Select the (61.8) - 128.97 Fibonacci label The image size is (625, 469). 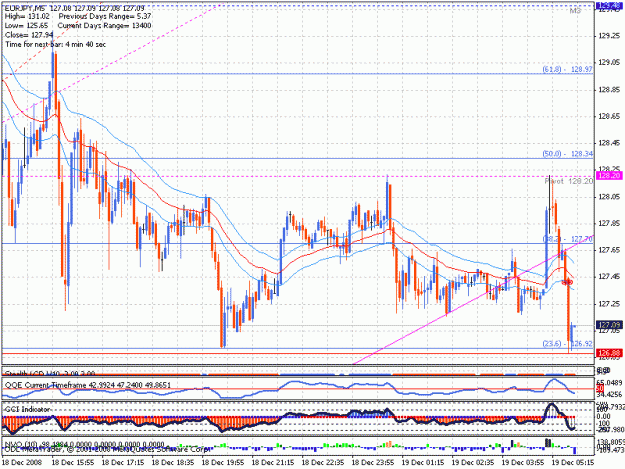click(x=568, y=69)
